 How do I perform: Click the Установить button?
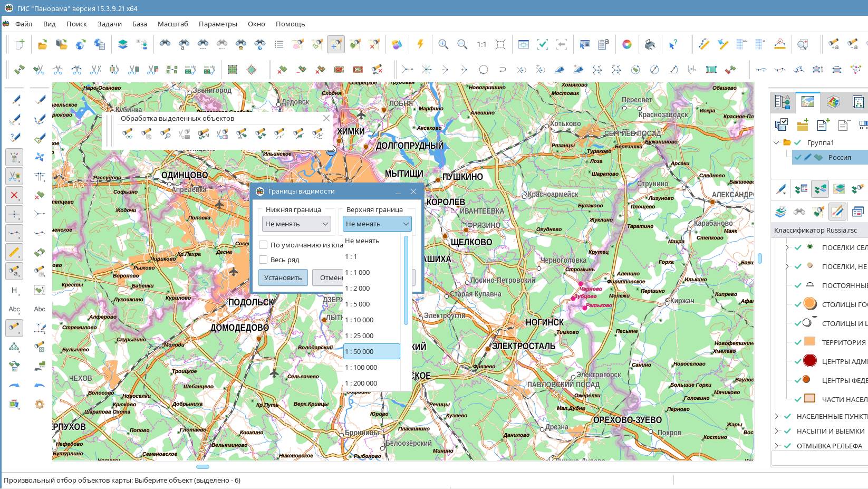(283, 277)
